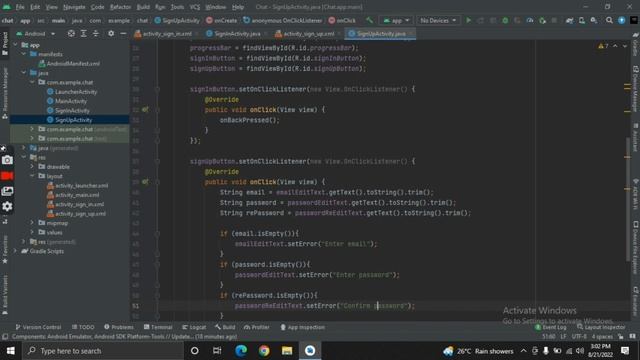
Task: Open the Android project view dropdown
Action: [36, 34]
